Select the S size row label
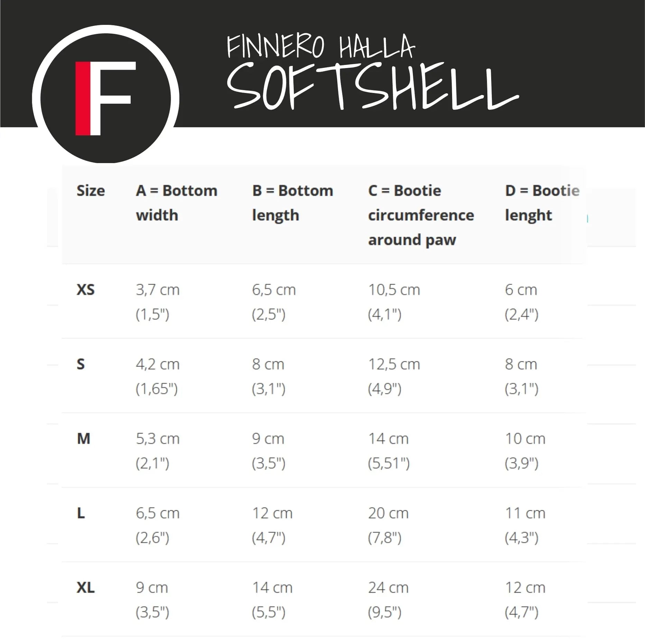The width and height of the screenshot is (645, 644). pyautogui.click(x=81, y=364)
